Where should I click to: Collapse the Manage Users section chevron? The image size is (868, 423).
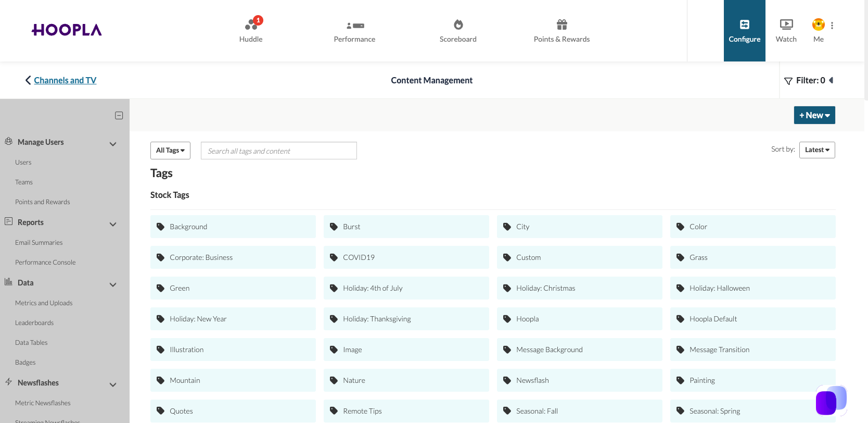pyautogui.click(x=113, y=144)
